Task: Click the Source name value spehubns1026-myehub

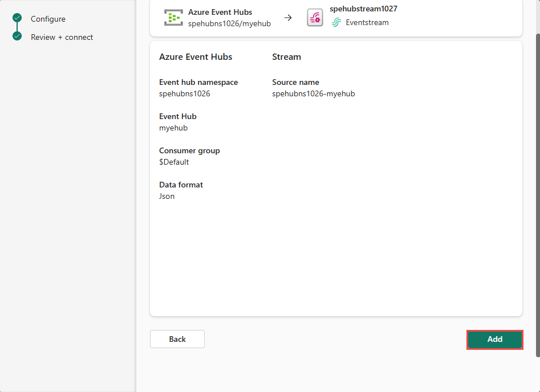Action: point(313,93)
